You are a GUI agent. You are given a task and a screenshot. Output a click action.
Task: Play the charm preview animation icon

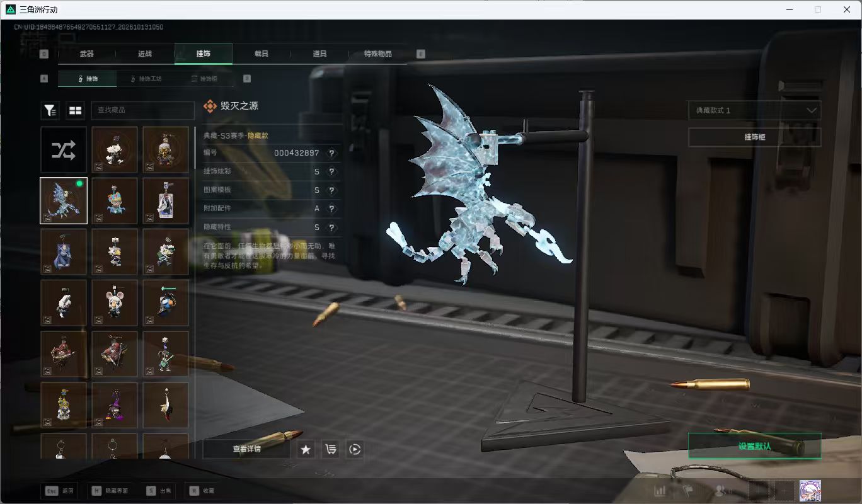point(355,449)
